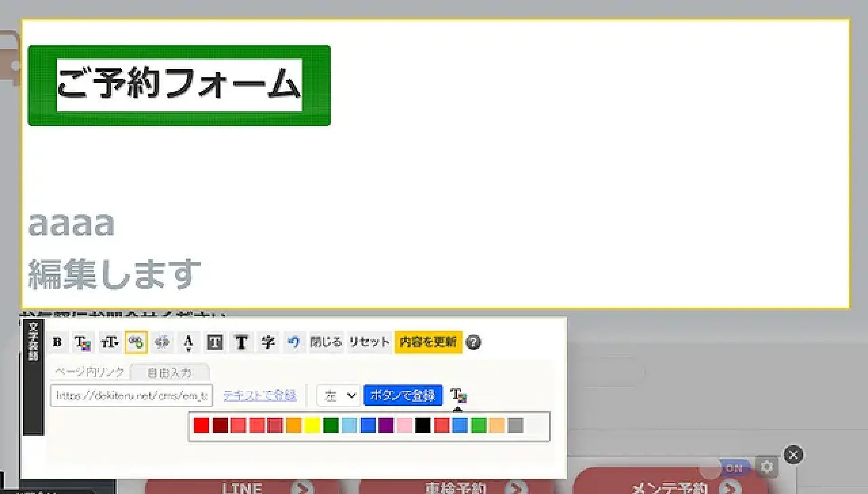Select the 自由入力 tab
This screenshot has width=868, height=494.
tap(170, 373)
